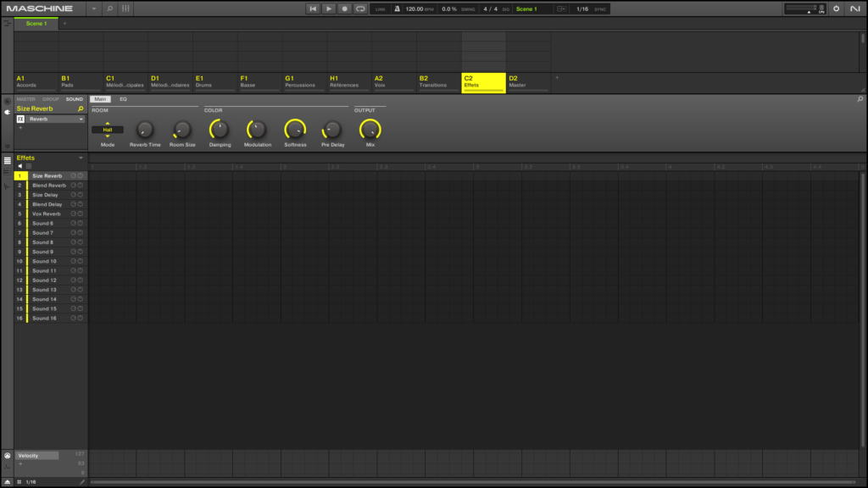This screenshot has height=488, width=868.
Task: Click the Damping knob
Action: 220,130
